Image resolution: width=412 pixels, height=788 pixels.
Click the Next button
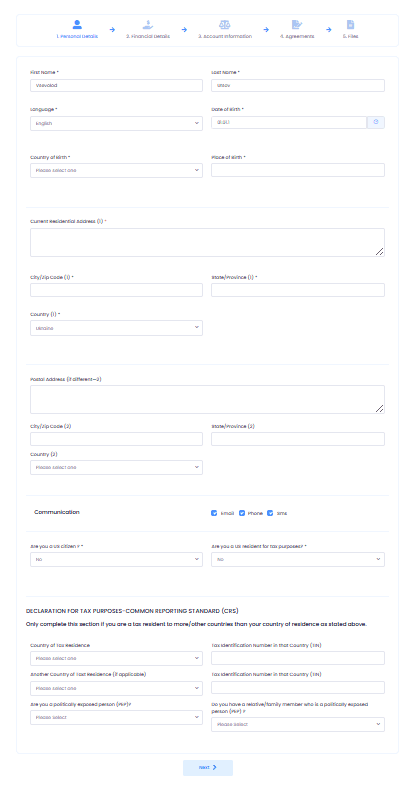[x=208, y=767]
